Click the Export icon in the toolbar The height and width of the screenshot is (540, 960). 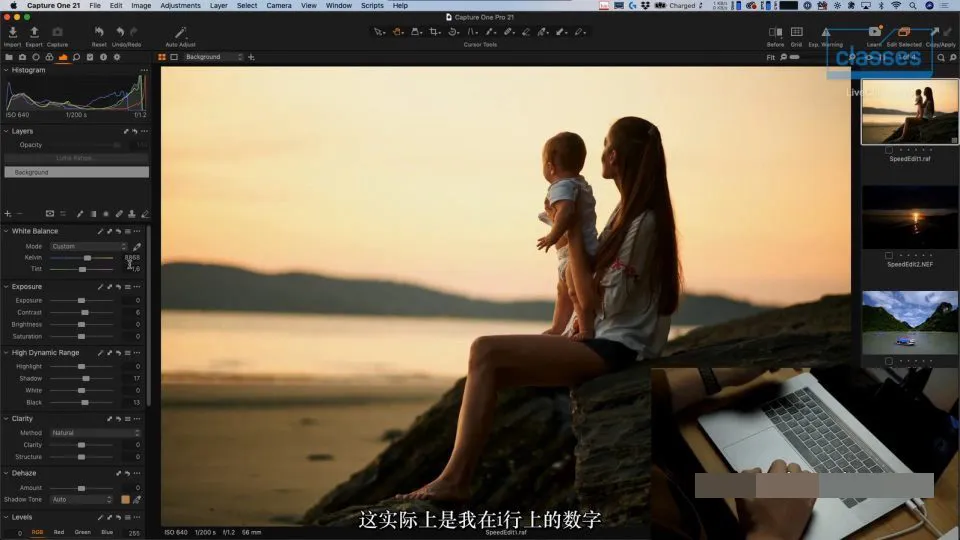[x=34, y=32]
